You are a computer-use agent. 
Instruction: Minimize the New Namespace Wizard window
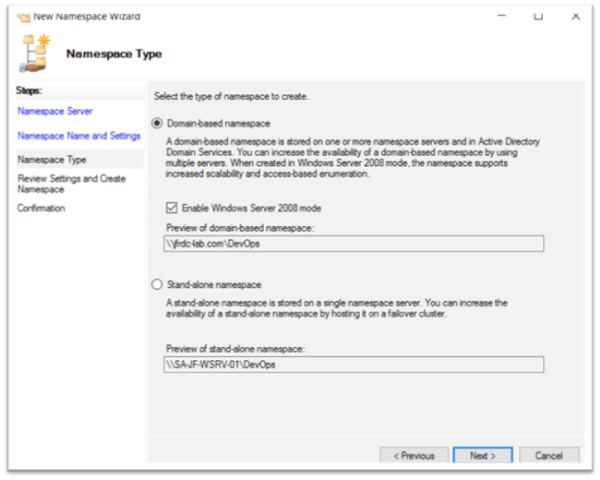499,16
